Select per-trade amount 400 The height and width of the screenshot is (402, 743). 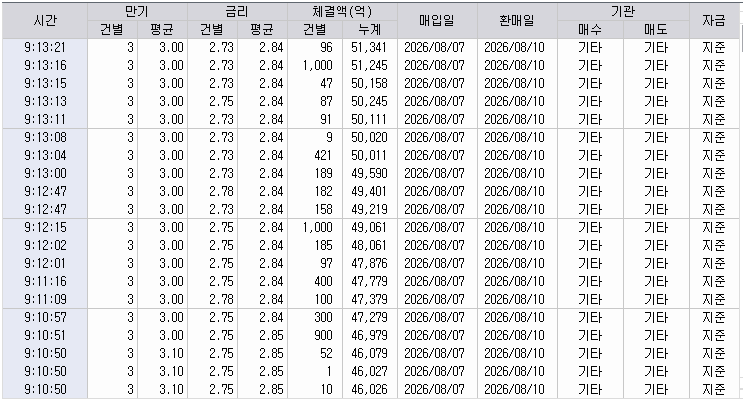tap(323, 282)
